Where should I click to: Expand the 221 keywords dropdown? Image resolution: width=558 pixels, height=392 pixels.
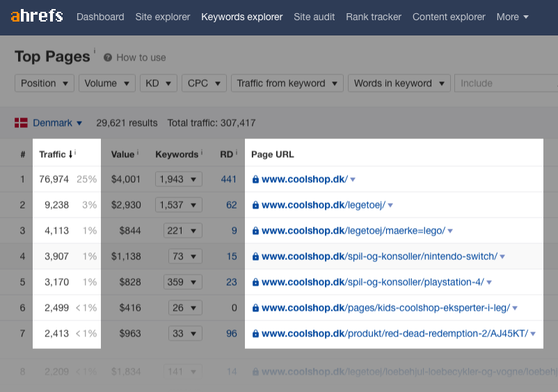tap(183, 231)
